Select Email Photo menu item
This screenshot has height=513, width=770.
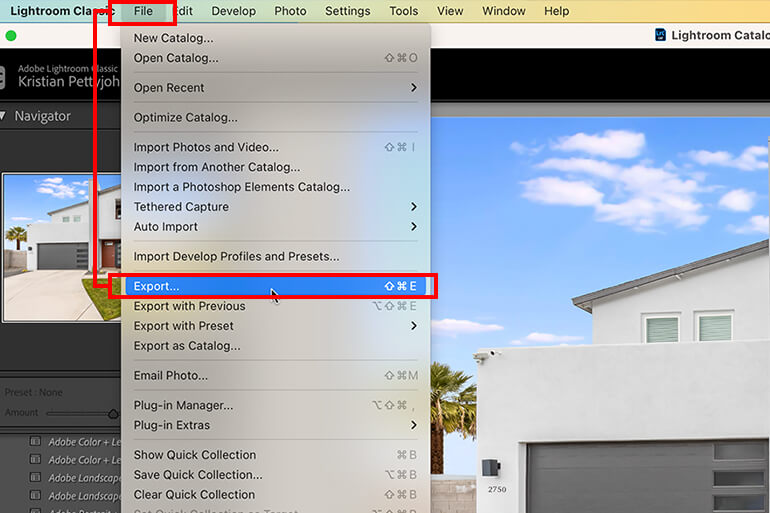pos(275,376)
